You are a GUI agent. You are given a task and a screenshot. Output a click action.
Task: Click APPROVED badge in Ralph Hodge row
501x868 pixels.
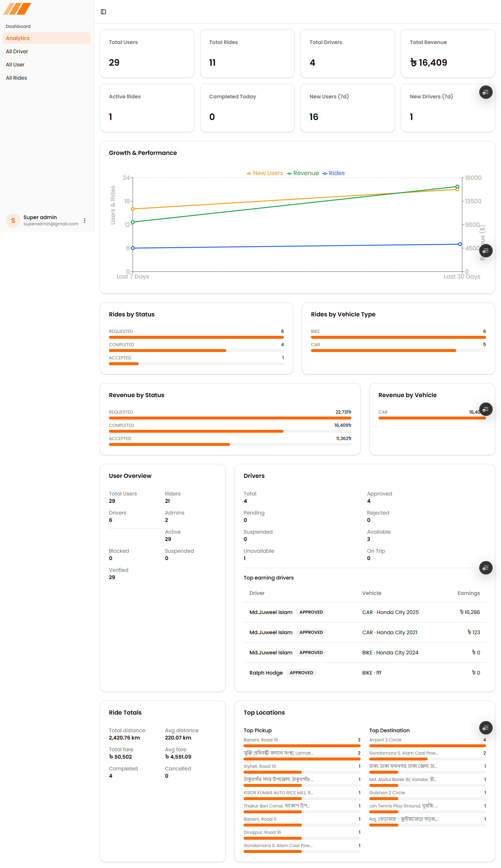301,673
